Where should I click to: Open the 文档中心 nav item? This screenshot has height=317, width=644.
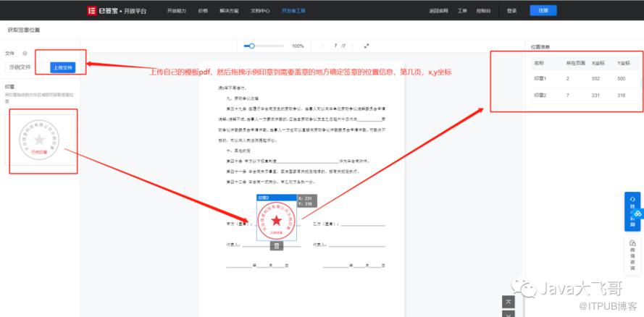pos(260,12)
